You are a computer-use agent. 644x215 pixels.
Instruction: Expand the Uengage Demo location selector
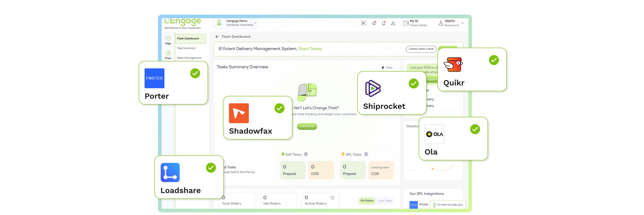click(255, 23)
